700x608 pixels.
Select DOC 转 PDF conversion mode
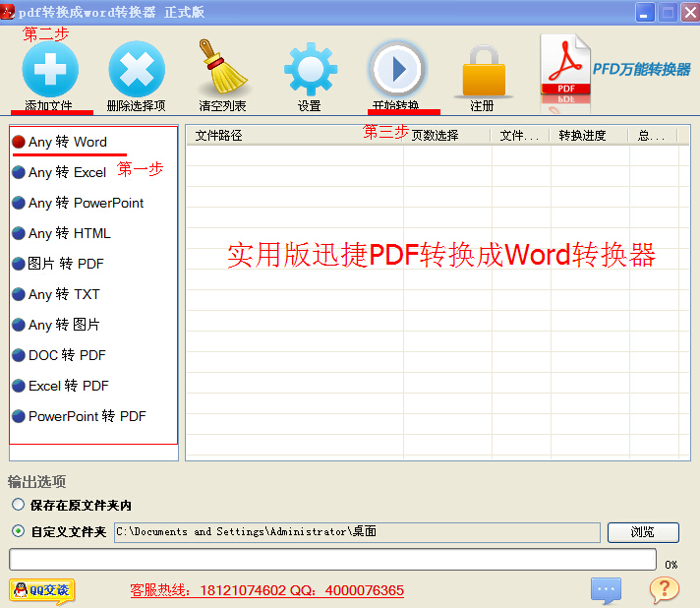click(x=58, y=355)
